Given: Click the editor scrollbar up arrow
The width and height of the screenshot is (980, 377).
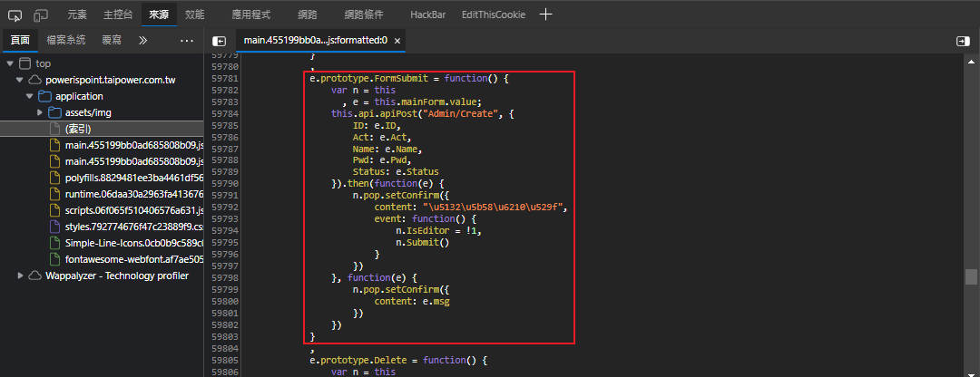Looking at the screenshot, I should coord(971,61).
